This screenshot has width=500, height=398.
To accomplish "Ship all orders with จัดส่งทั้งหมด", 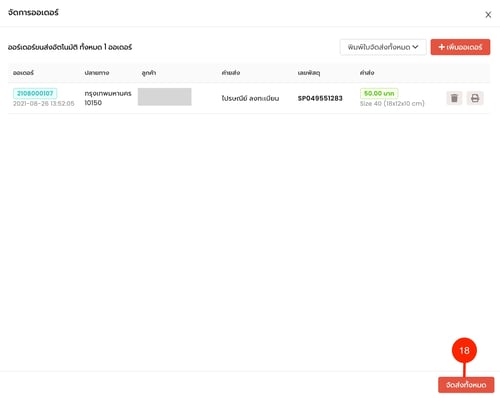I will tap(466, 385).
